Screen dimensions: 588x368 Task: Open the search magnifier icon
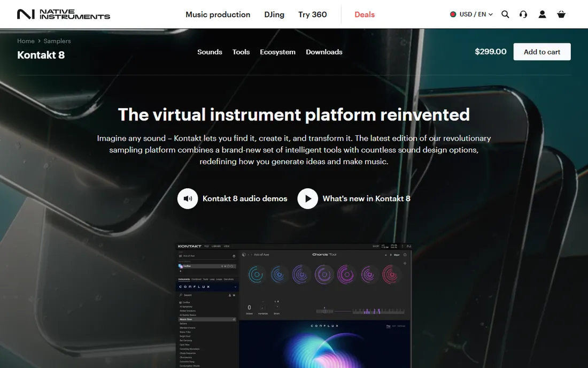point(505,14)
